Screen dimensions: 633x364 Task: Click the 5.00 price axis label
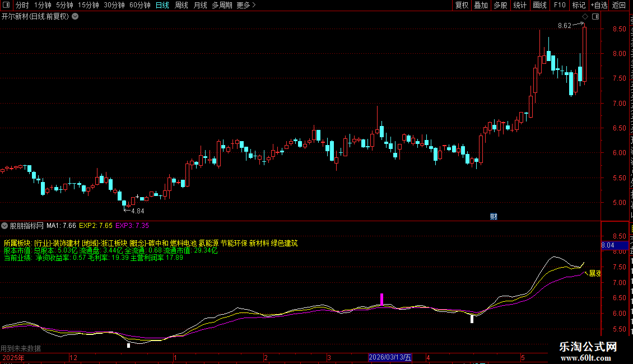(619, 203)
